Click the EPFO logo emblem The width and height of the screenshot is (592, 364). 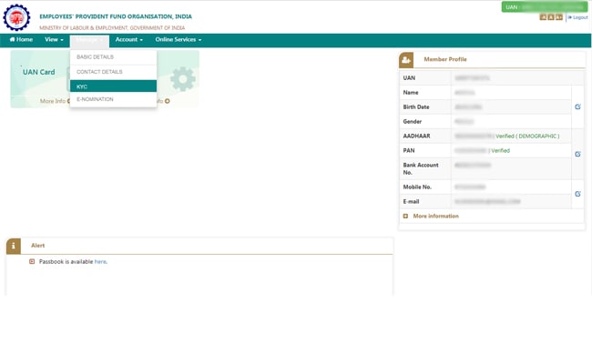coord(17,17)
